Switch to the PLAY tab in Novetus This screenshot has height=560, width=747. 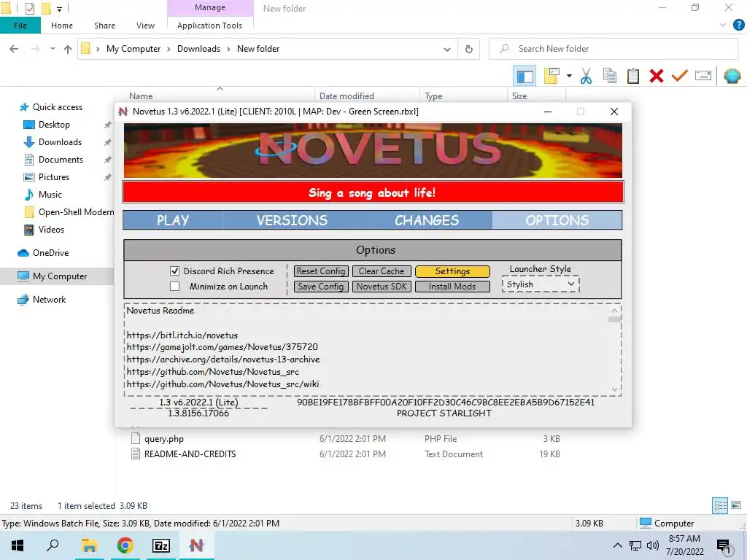(x=173, y=220)
